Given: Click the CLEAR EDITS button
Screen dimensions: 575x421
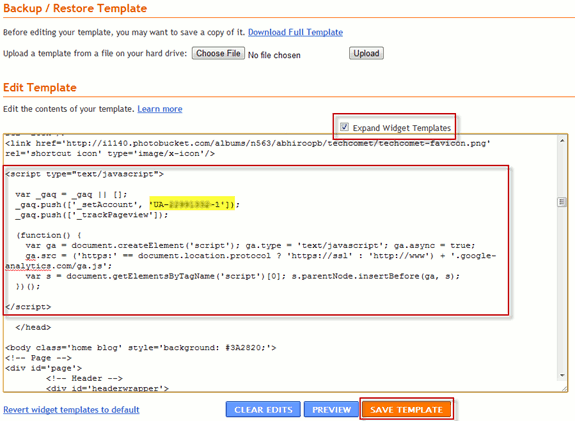Looking at the screenshot, I should (263, 409).
